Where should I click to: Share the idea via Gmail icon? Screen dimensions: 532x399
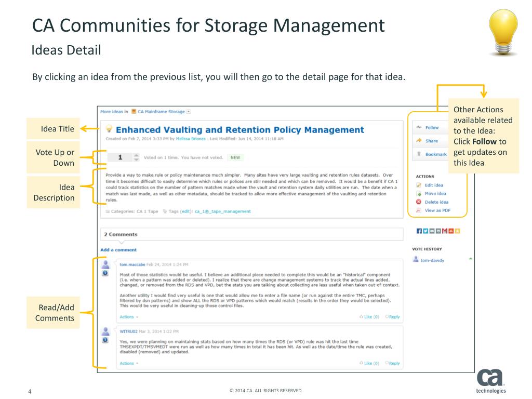[445, 231]
